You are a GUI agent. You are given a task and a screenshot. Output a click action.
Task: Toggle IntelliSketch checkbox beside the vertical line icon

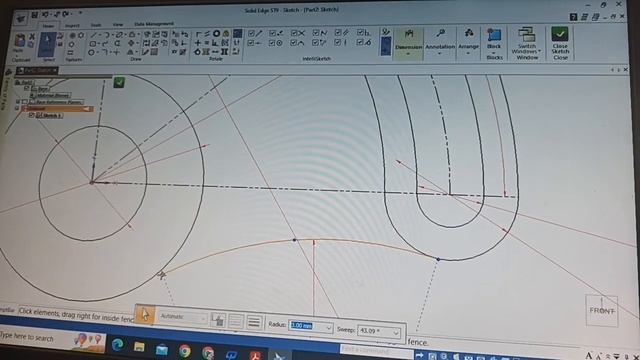pos(338,42)
